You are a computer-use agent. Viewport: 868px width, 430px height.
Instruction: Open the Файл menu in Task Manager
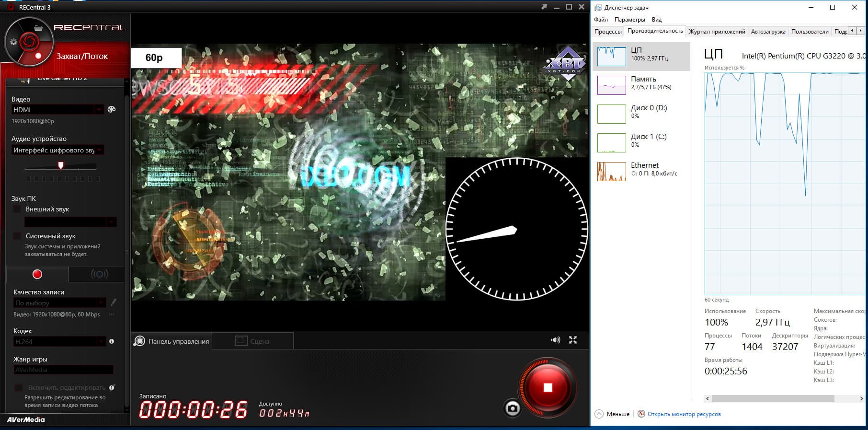coord(601,20)
